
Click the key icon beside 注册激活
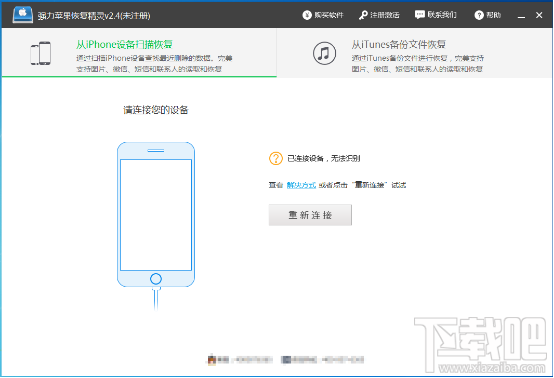[363, 15]
